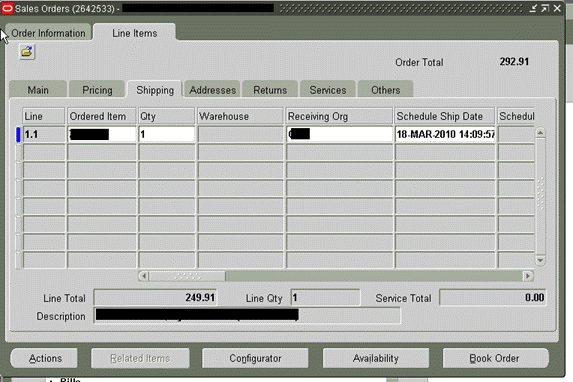Minimize the Sales Orders window
This screenshot has width=573, height=382.
pos(533,8)
